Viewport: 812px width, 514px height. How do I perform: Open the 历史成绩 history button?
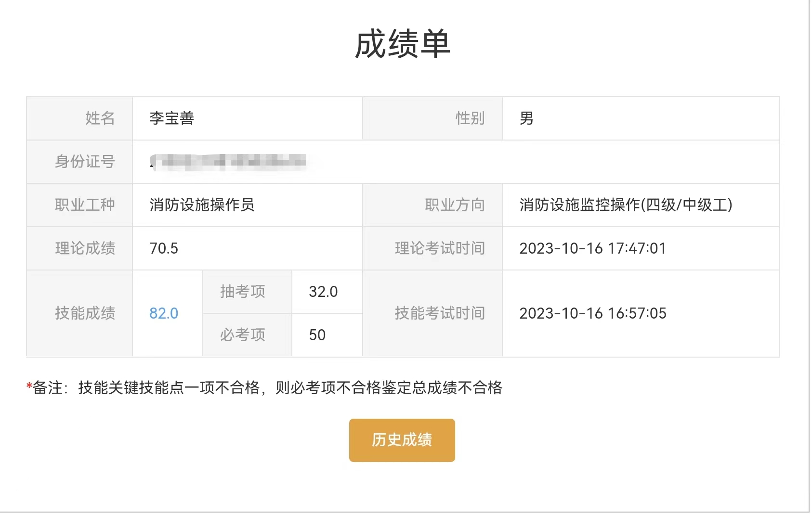(x=402, y=440)
